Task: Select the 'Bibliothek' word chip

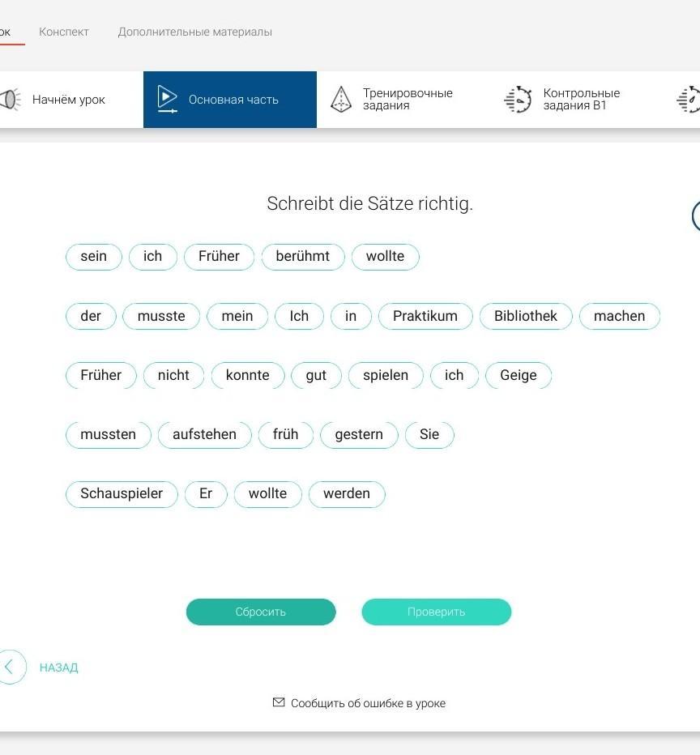Action: (x=526, y=317)
